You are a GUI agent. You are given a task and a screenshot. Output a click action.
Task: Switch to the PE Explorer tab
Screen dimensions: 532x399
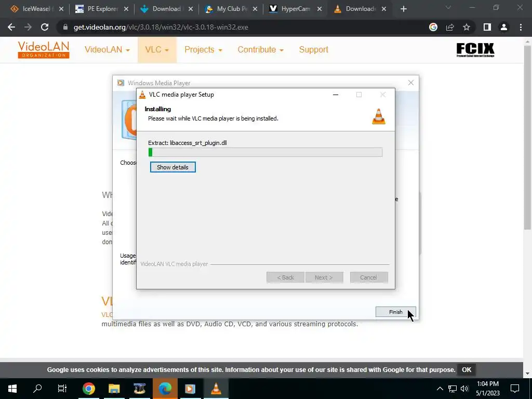[102, 9]
